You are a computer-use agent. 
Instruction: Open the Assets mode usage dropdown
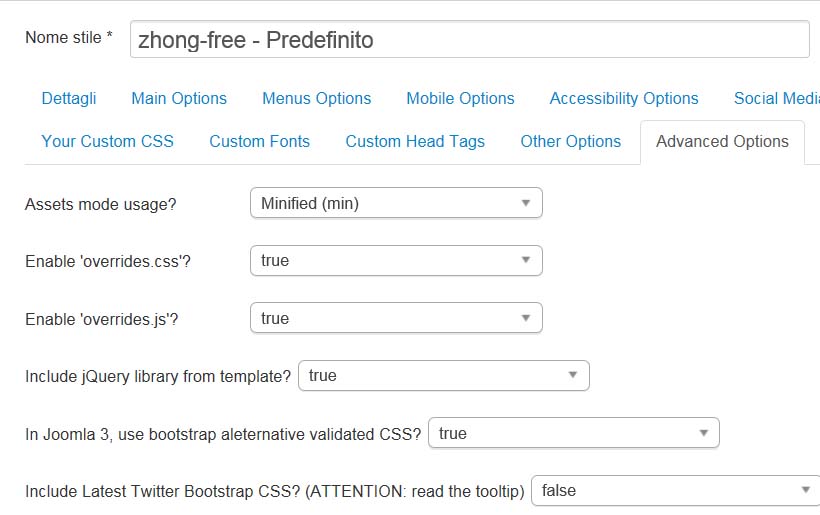pos(395,203)
